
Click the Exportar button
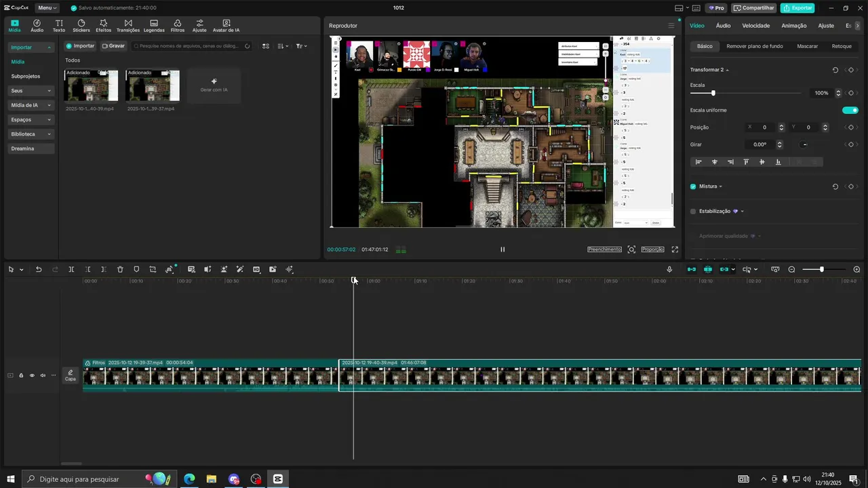click(797, 8)
